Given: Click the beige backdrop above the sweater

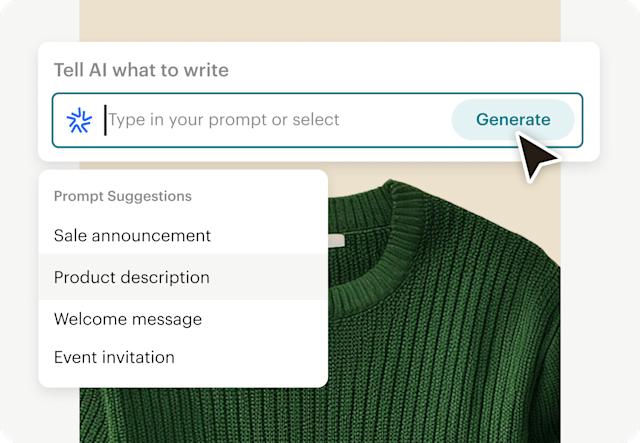Looking at the screenshot, I should point(300,20).
